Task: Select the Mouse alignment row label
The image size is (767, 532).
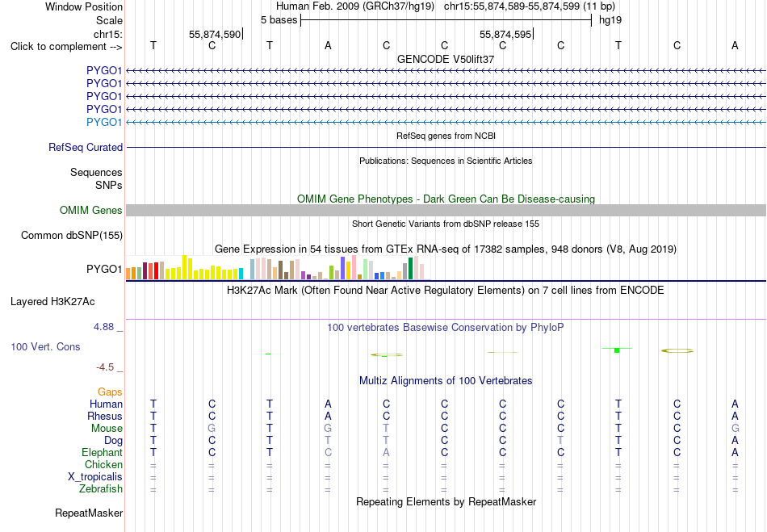Action: (107, 429)
